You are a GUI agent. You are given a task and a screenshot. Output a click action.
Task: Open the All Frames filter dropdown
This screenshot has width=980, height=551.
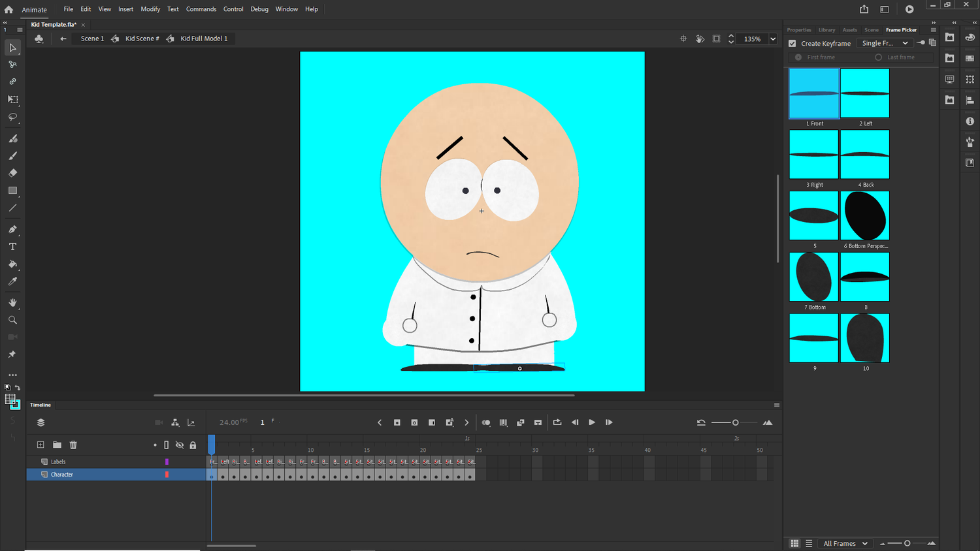pyautogui.click(x=845, y=543)
